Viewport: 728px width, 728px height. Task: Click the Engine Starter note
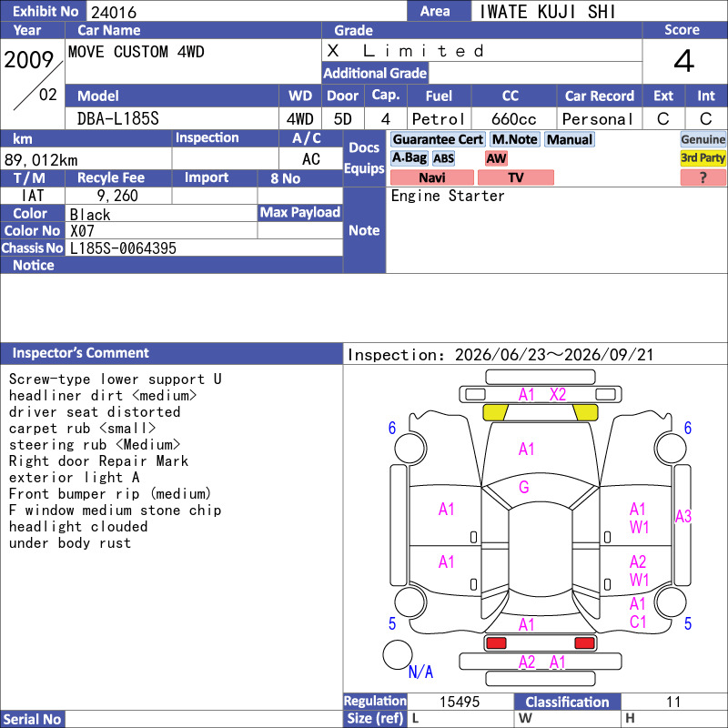click(x=448, y=196)
